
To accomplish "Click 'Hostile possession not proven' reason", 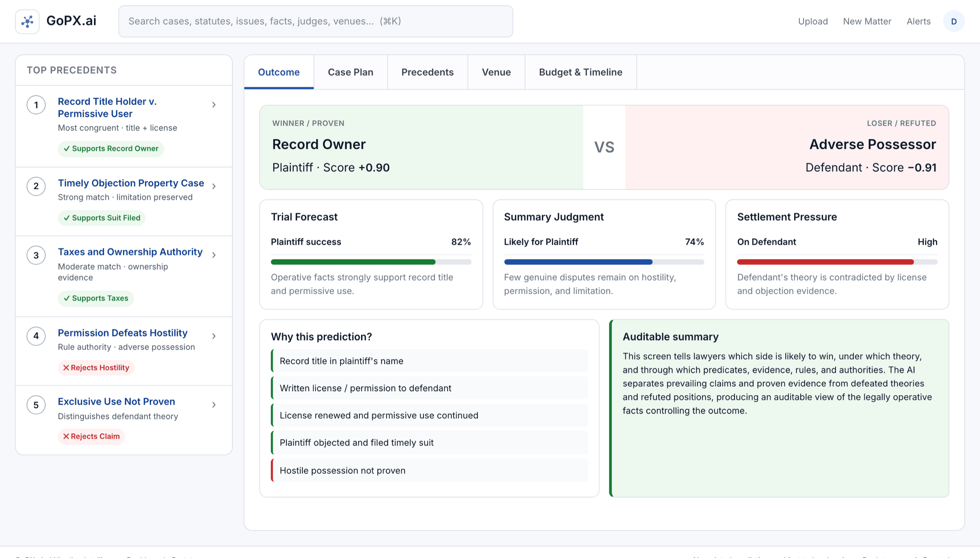I will click(429, 470).
